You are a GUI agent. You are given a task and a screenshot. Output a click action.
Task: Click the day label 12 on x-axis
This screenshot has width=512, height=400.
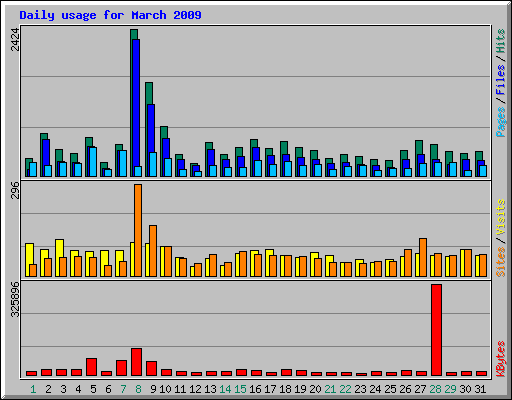coord(195,389)
